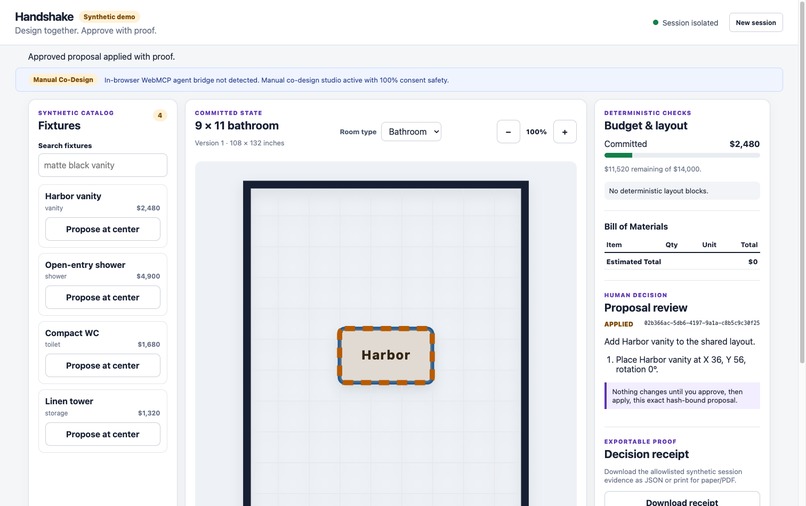The width and height of the screenshot is (806, 506).
Task: Click the committed budget progress bar
Action: point(682,155)
